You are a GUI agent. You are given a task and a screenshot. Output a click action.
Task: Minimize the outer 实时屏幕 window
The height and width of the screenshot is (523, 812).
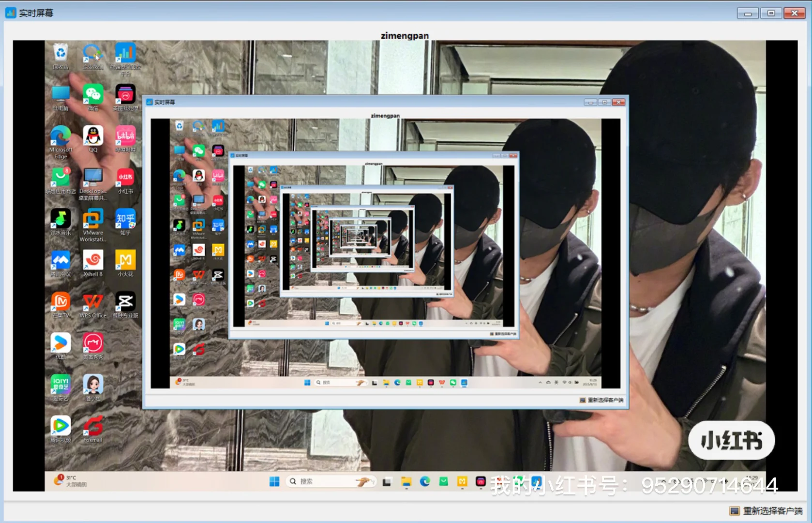(x=748, y=13)
